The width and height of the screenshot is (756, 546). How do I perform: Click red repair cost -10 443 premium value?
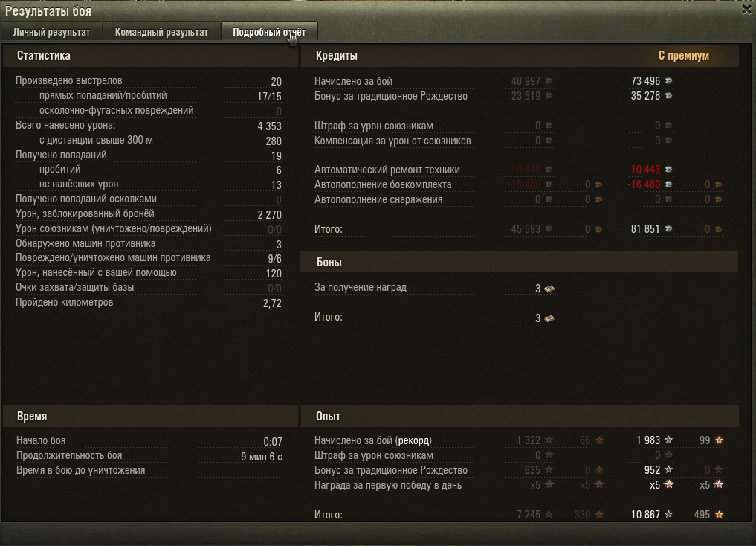click(644, 170)
